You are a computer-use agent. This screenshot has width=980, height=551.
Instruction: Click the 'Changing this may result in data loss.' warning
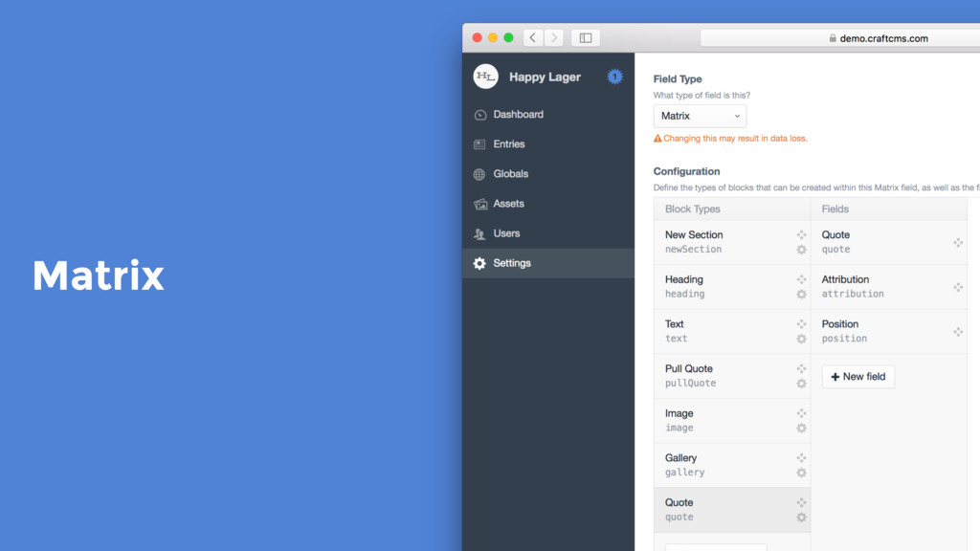730,139
